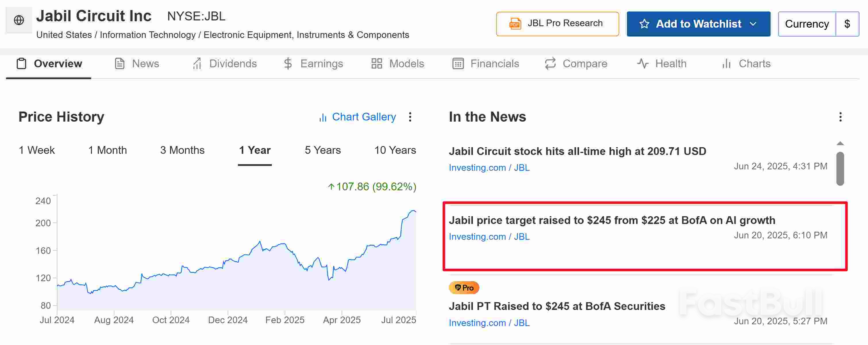The image size is (868, 345).
Task: Open the Price History kebab menu
Action: (x=410, y=117)
